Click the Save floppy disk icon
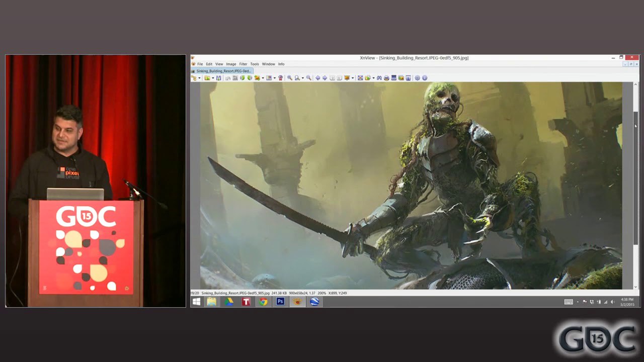Image resolution: width=644 pixels, height=362 pixels. point(218,78)
